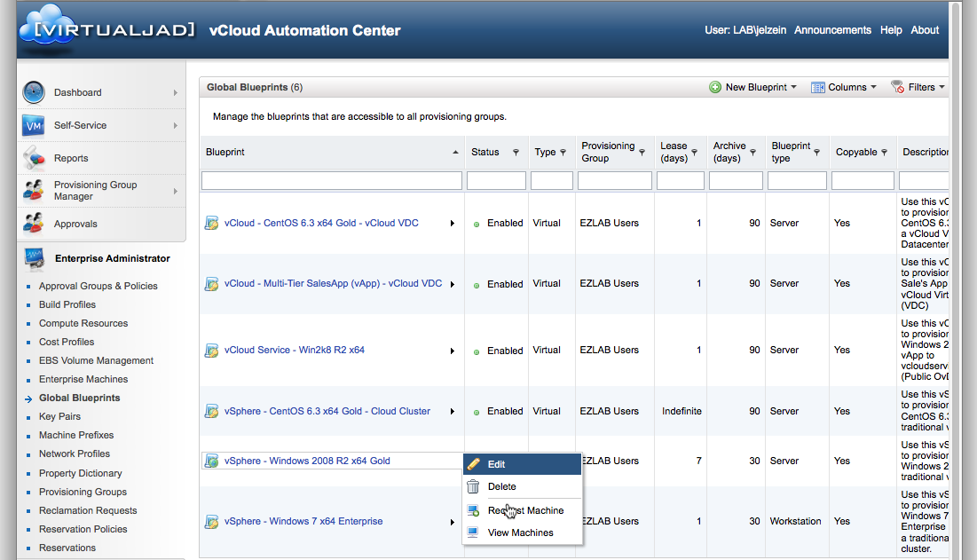Open the Build Profiles link

(x=67, y=304)
